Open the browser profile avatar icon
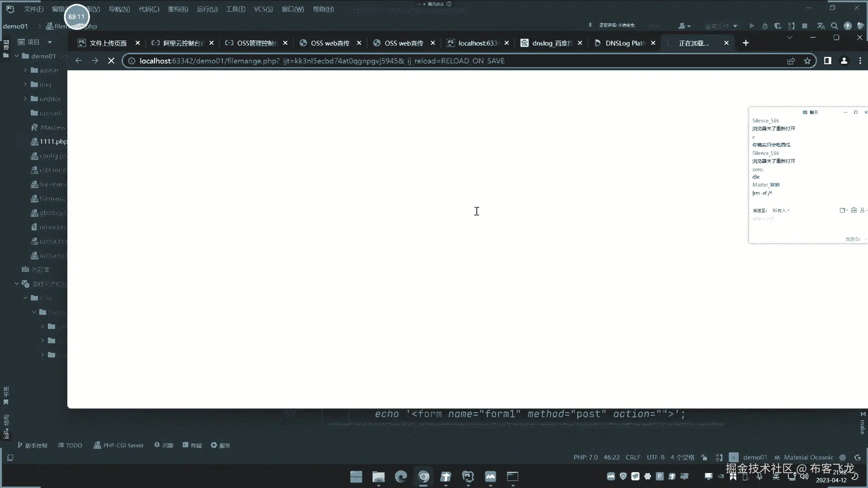868x488 pixels. point(844,61)
